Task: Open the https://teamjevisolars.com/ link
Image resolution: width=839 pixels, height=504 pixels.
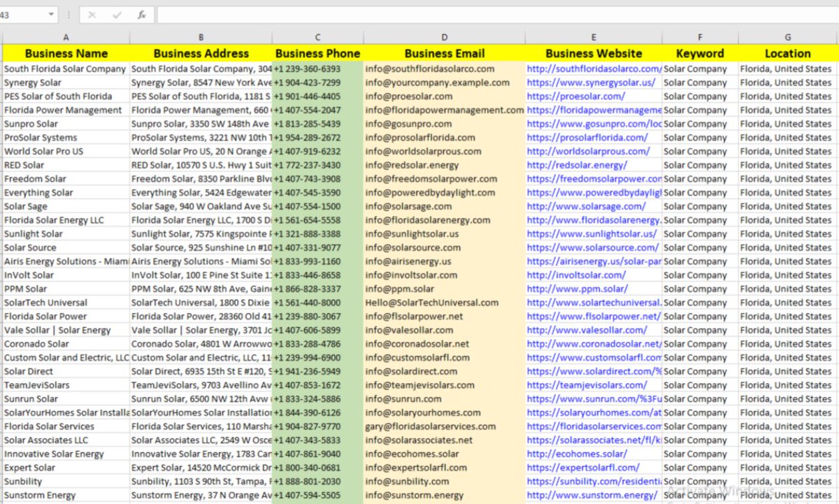Action: point(587,385)
